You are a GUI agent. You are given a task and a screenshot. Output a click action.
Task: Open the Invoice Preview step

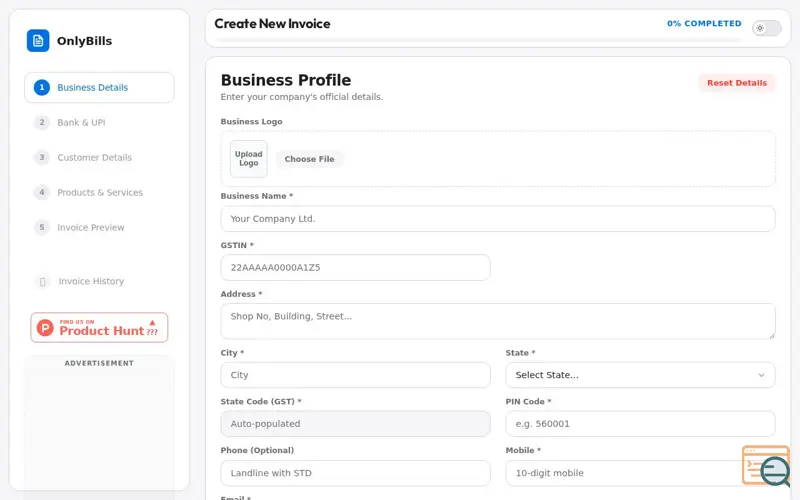pyautogui.click(x=99, y=228)
